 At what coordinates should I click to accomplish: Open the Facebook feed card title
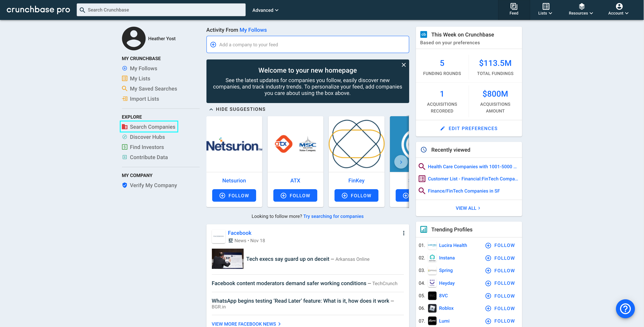pos(240,233)
